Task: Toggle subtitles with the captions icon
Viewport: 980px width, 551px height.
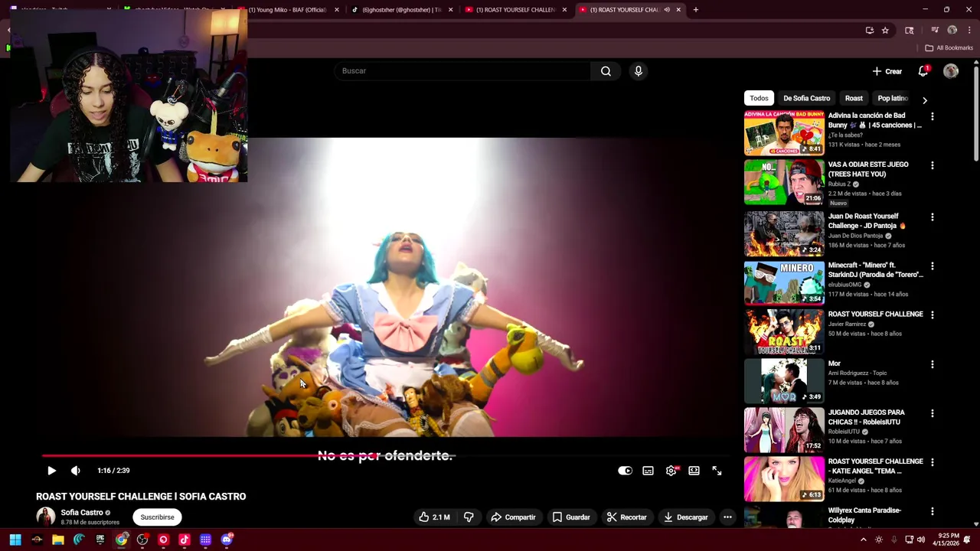Action: (648, 471)
